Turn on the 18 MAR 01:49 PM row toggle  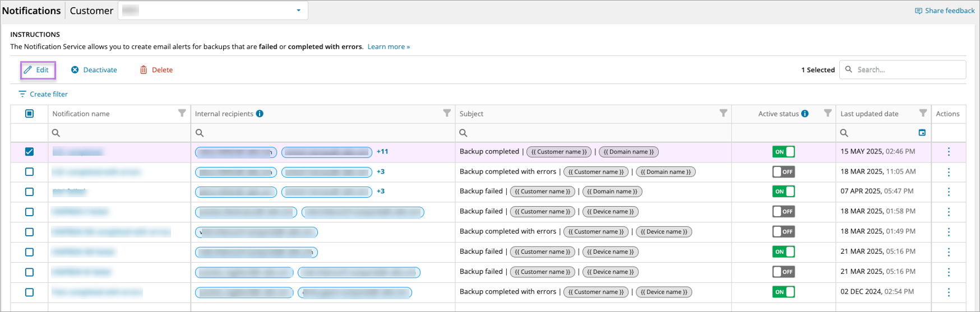click(x=783, y=232)
